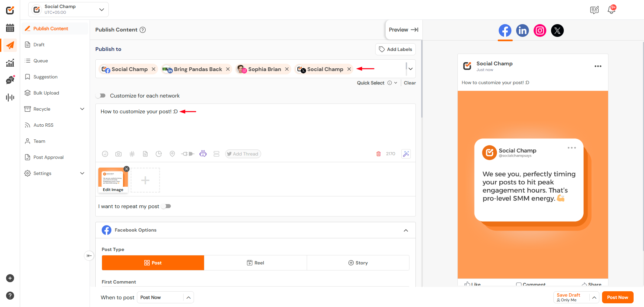The image size is (644, 307).
Task: Expand the Settings menu
Action: [82, 173]
